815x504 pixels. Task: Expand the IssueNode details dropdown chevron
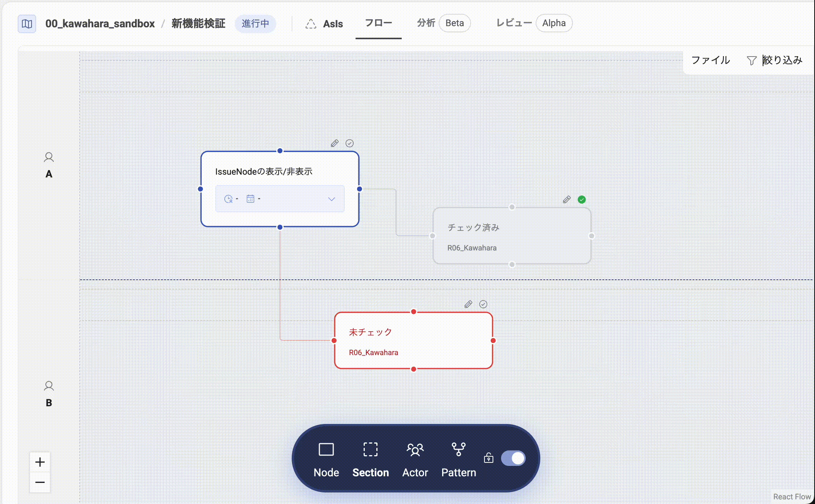point(331,199)
